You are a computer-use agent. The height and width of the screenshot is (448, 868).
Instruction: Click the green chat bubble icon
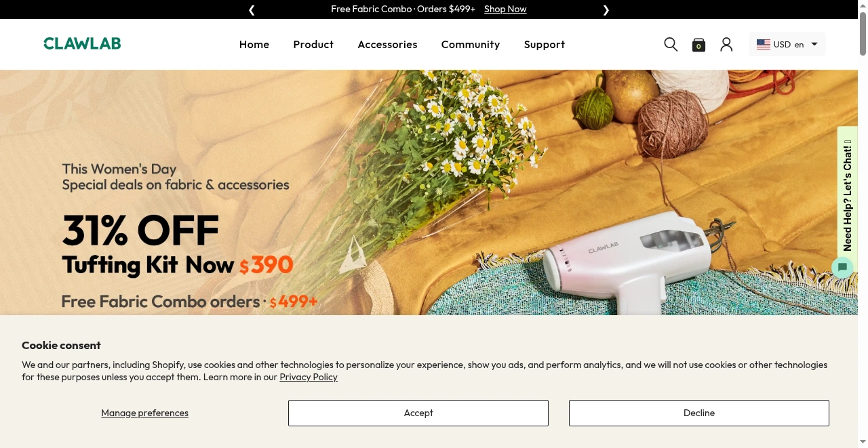click(842, 267)
